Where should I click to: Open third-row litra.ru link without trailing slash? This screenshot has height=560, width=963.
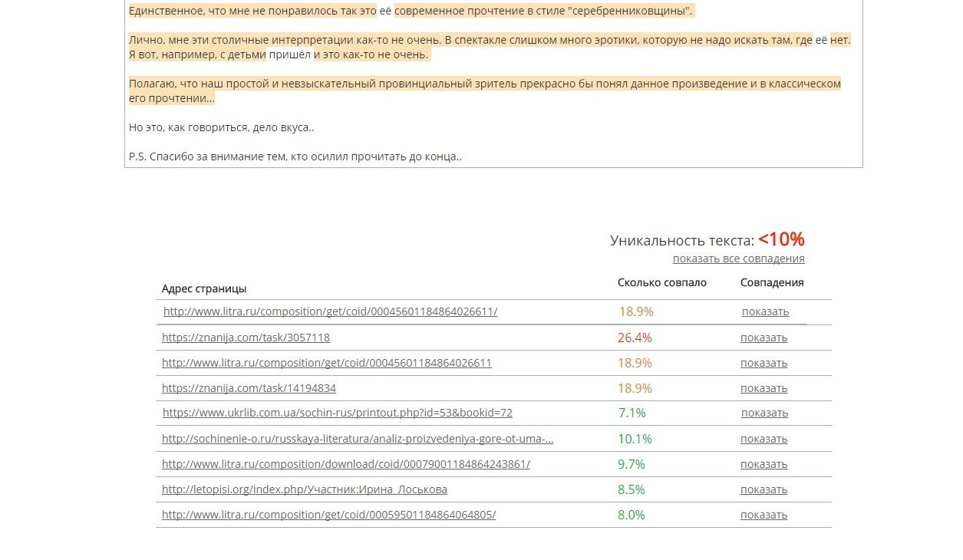[x=326, y=363]
